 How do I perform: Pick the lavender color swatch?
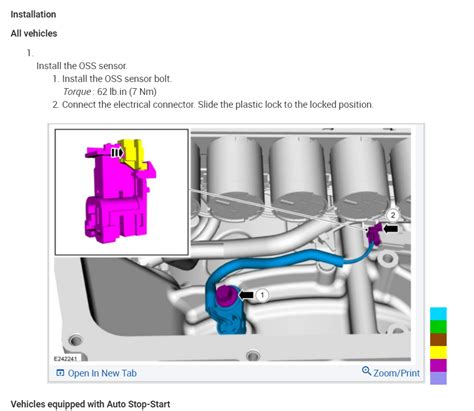tap(438, 378)
